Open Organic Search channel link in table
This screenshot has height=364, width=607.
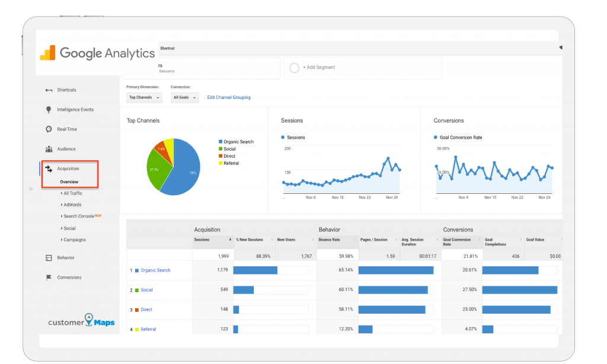pos(155,270)
